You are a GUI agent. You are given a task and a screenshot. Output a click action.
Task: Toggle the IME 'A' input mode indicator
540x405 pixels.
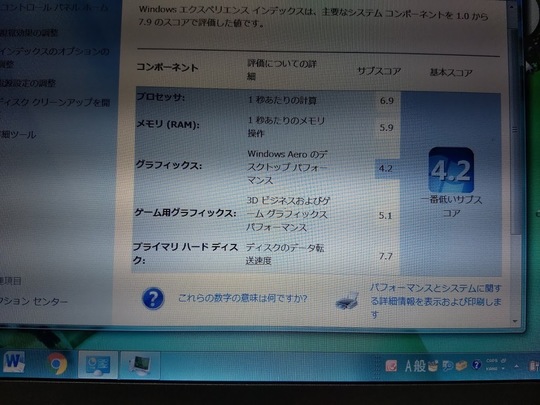(408, 366)
